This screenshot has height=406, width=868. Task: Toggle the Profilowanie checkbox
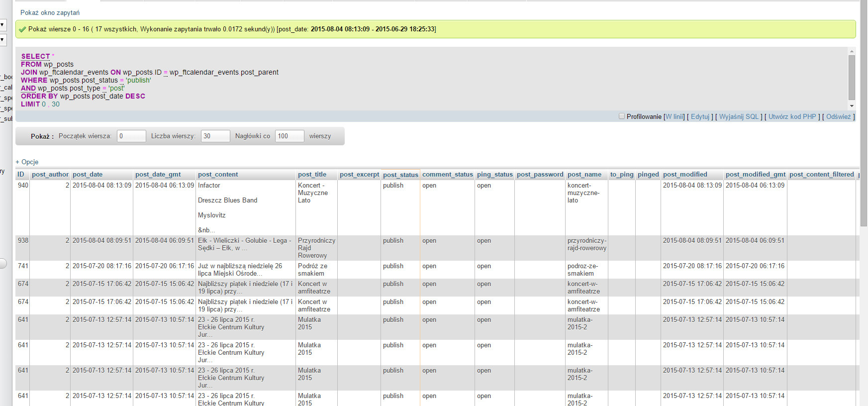(621, 116)
